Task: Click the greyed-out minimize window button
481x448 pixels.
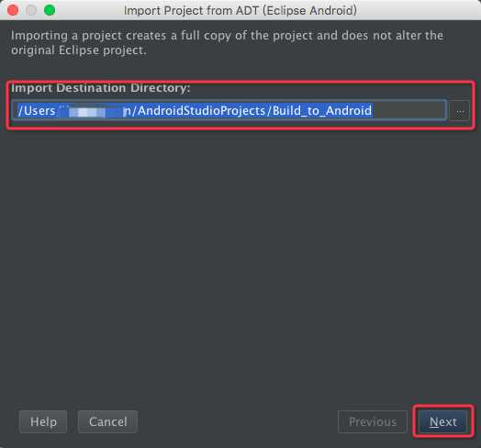Action: (x=31, y=10)
